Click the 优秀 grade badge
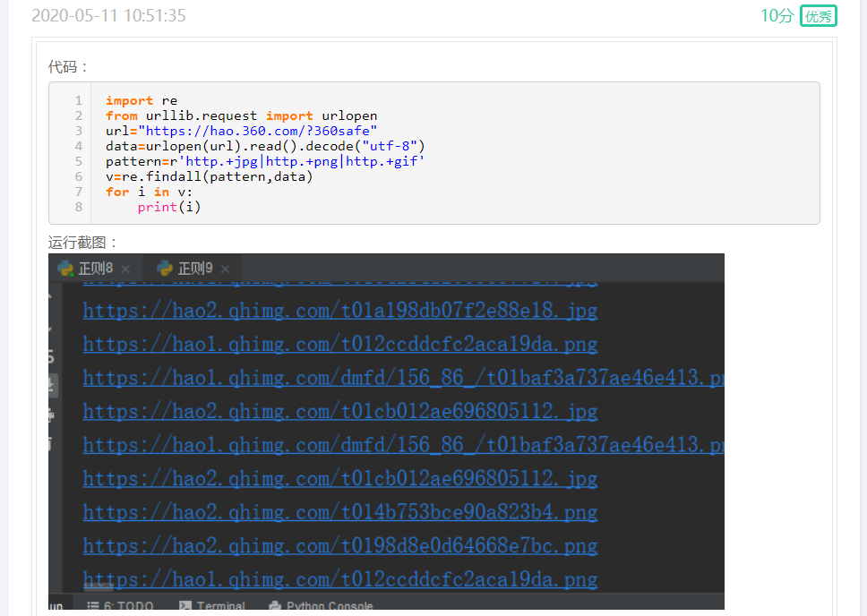Screen dimensions: 867x616 (819, 16)
